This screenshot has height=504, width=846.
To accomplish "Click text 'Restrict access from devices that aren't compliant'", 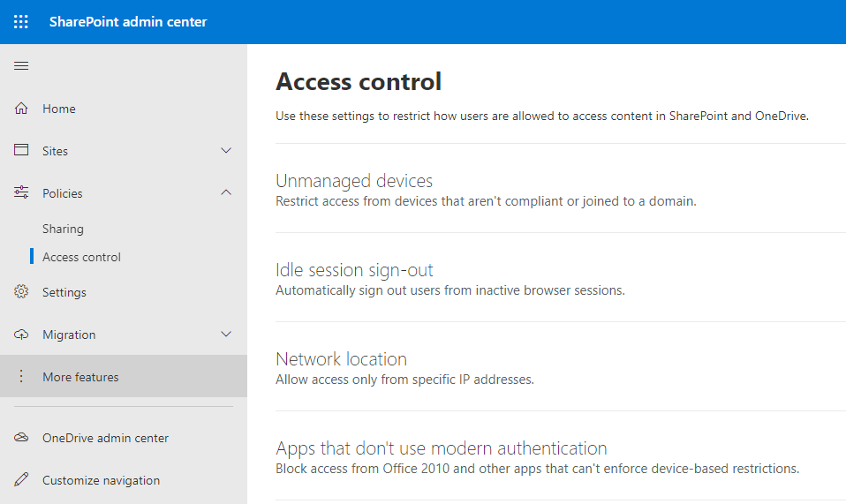I will pyautogui.click(x=419, y=201).
